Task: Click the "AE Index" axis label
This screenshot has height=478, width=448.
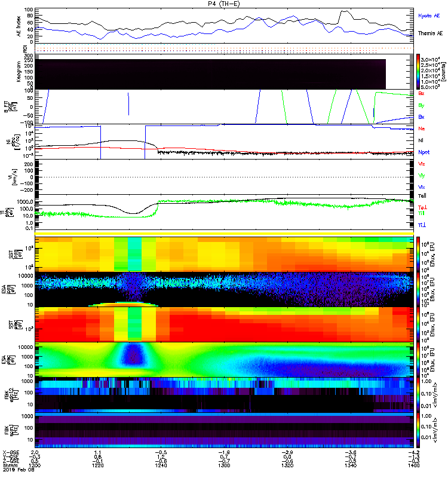Action: [19, 26]
